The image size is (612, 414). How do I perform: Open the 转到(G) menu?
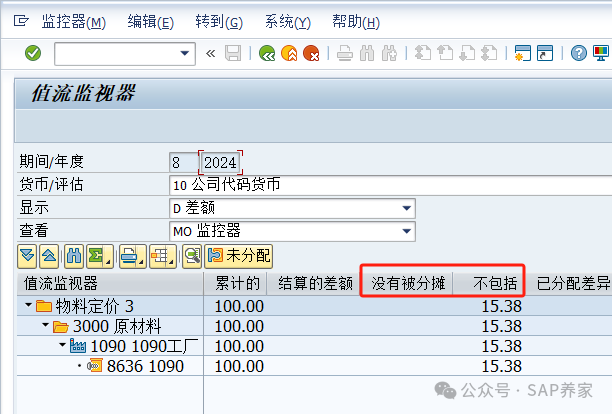coord(219,21)
